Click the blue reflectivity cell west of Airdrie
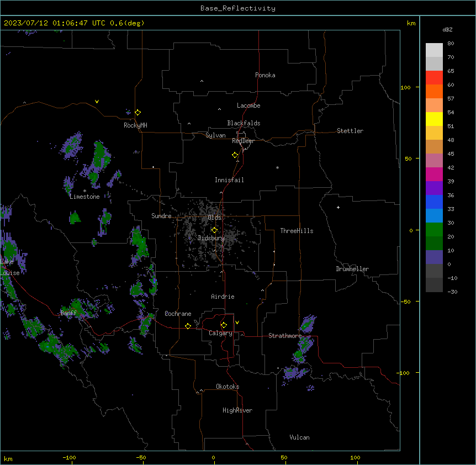This screenshot has width=476, height=465. 155,281
